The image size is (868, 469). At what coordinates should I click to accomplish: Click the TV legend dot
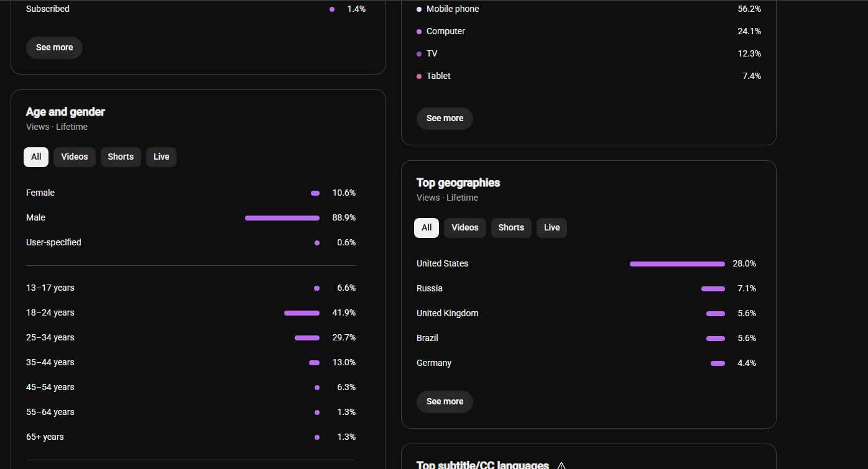(419, 54)
